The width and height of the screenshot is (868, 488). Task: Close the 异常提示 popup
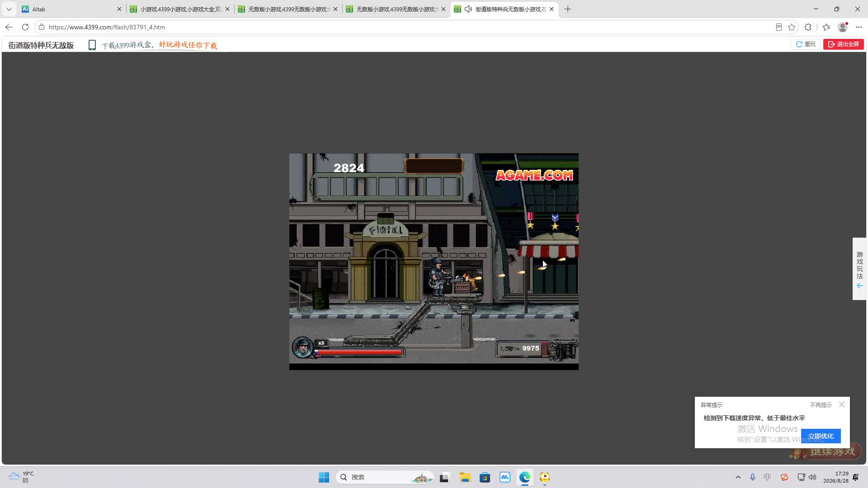click(842, 405)
